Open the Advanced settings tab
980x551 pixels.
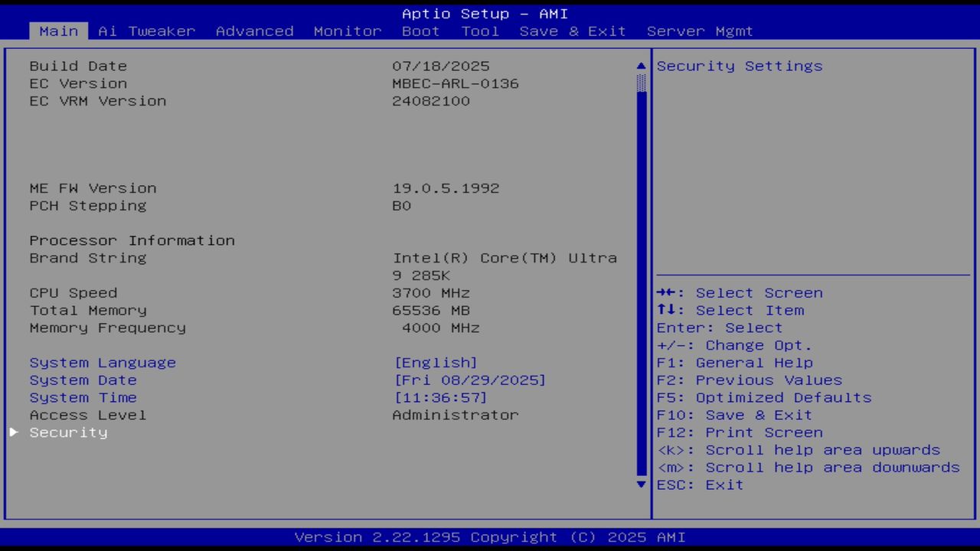point(254,31)
